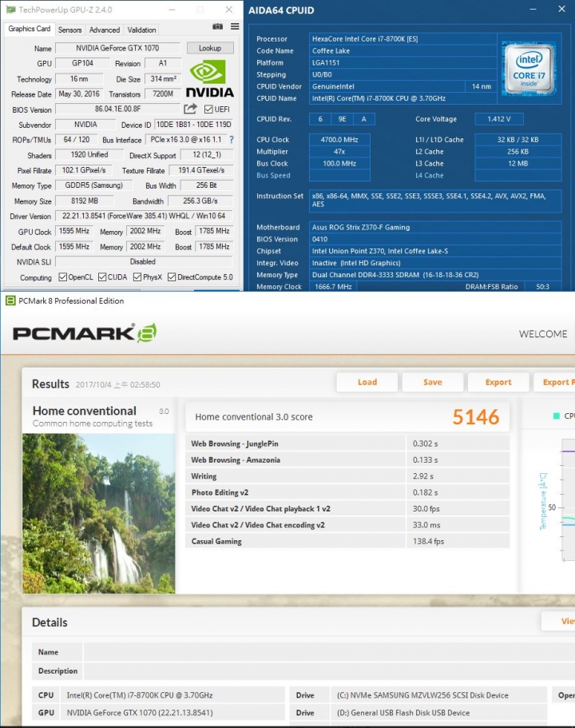The image size is (575, 728).
Task: Open the GPU-Z hamburger menu icon
Action: (x=235, y=27)
